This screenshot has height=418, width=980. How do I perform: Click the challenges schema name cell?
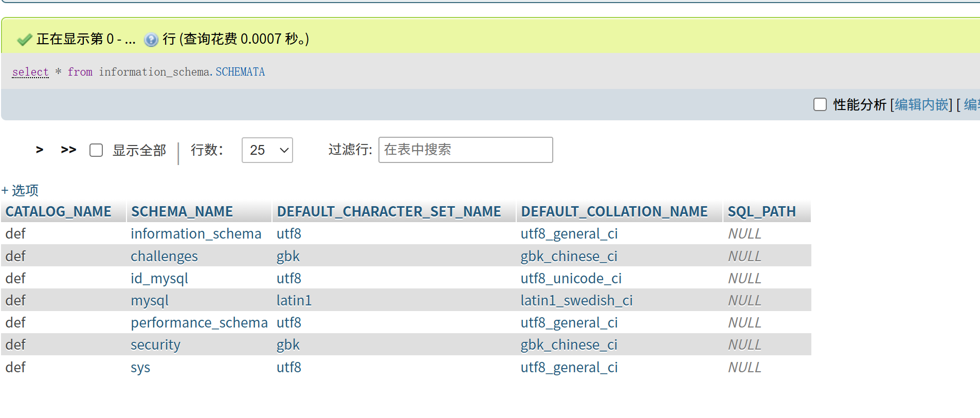pyautogui.click(x=164, y=256)
